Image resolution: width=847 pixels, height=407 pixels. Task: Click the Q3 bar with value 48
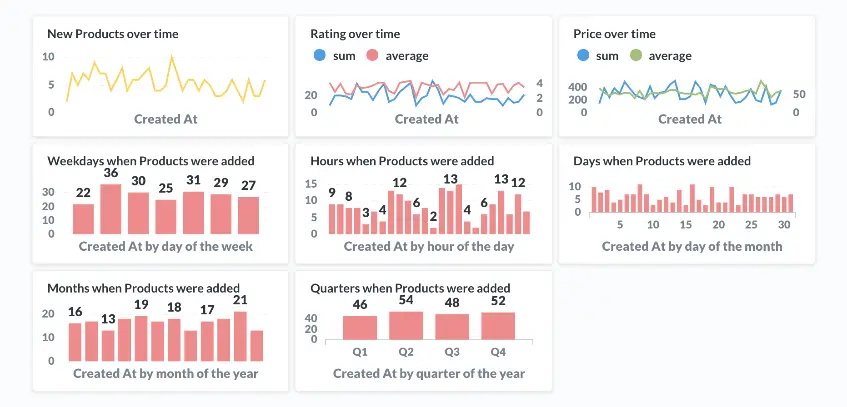pyautogui.click(x=452, y=328)
